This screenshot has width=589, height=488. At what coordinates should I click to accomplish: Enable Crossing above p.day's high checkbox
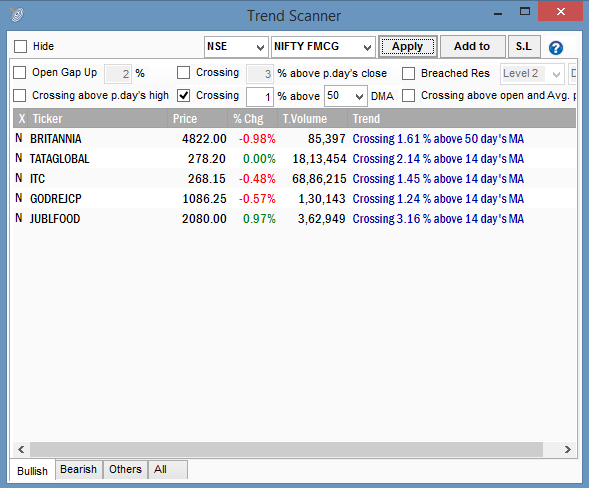[x=20, y=95]
